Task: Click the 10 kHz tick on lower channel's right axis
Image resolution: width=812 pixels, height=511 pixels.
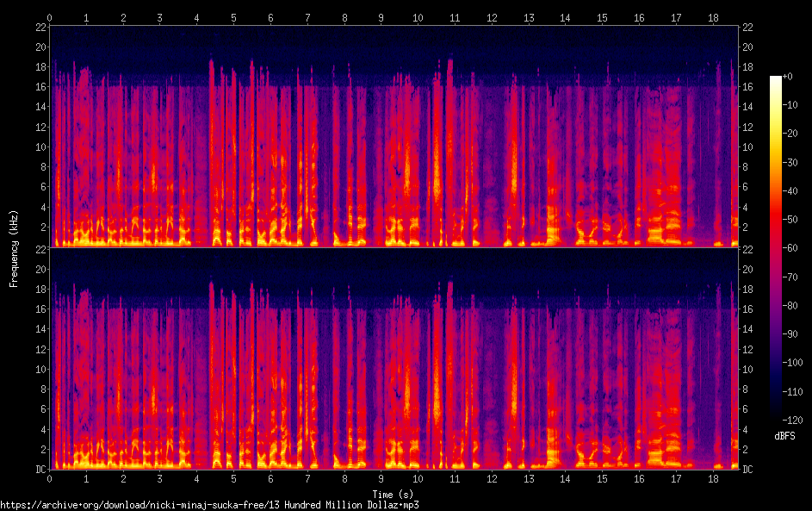Action: pos(749,369)
